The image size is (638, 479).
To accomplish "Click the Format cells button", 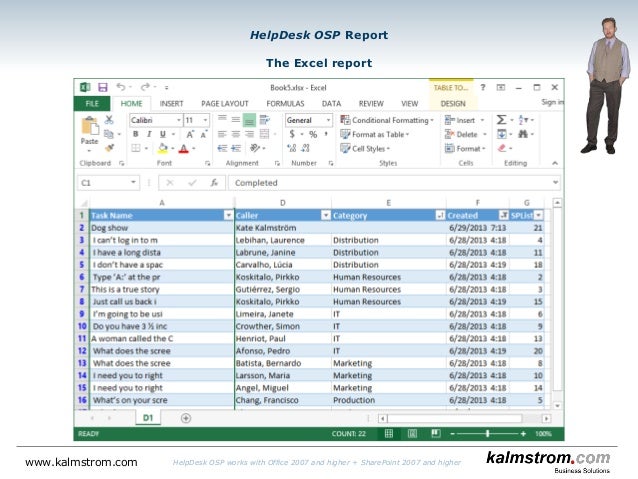I will coord(465,149).
